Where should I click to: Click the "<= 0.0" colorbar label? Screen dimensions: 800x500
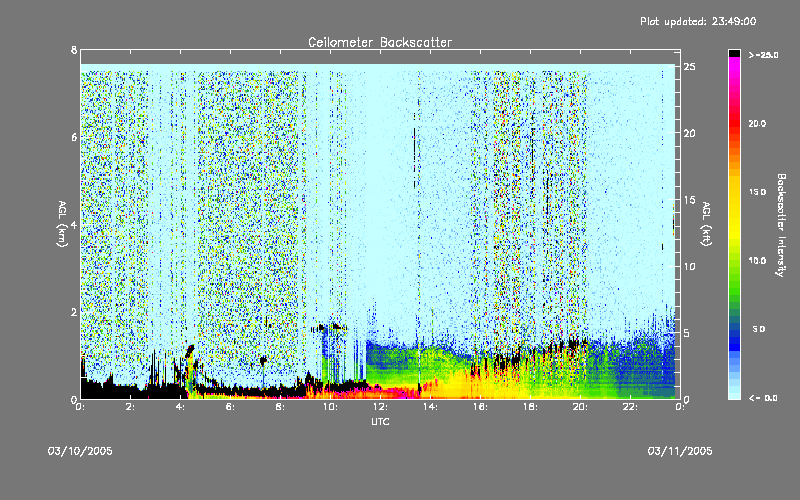pos(763,398)
